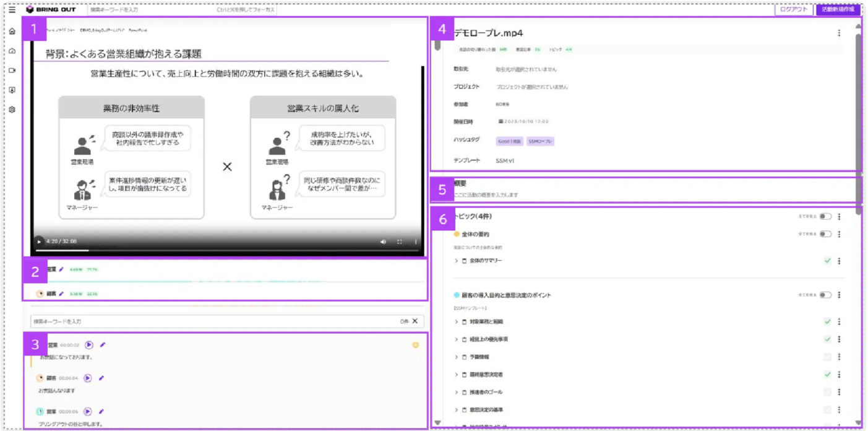Play the 営業 utterance at 00:00:02

coord(89,345)
